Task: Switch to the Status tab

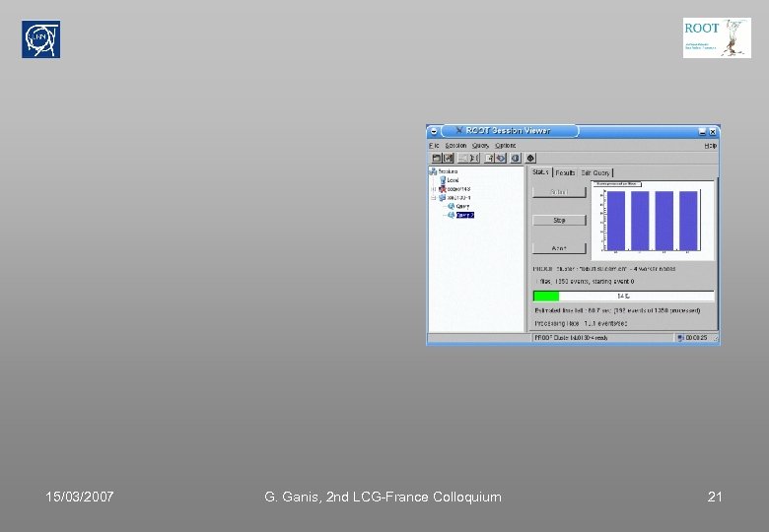Action: coord(540,172)
